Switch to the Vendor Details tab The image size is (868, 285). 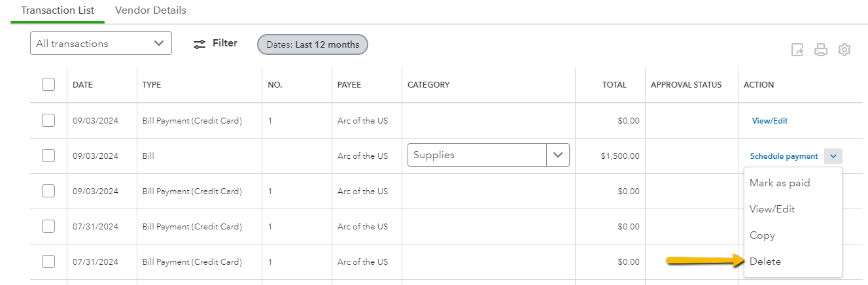150,10
